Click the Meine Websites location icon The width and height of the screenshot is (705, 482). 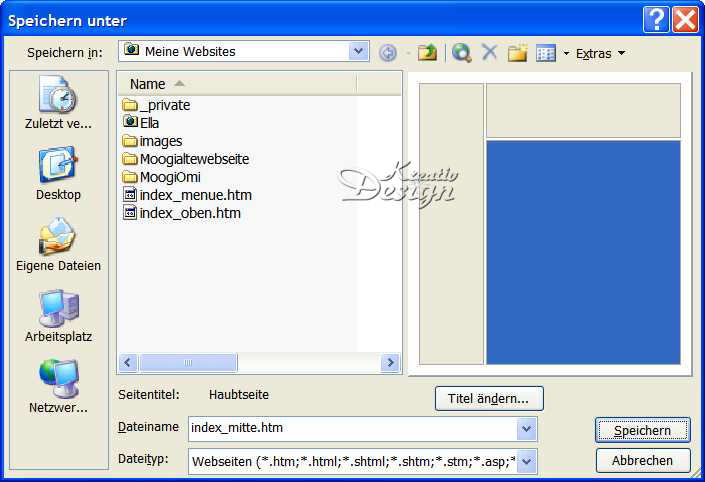(x=131, y=49)
